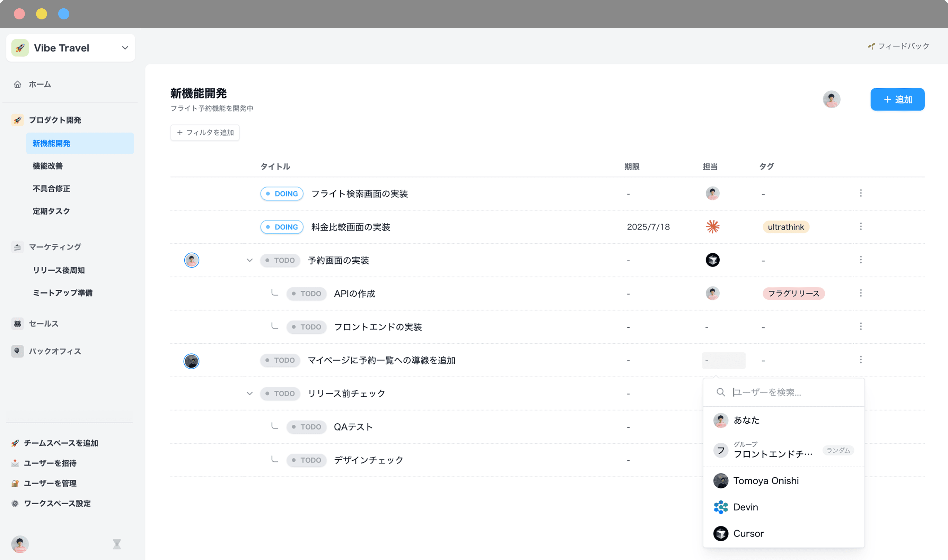Click the Cursor assignee icon on 予約画面の実装 row
Screen dimensions: 948x560
pyautogui.click(x=712, y=260)
